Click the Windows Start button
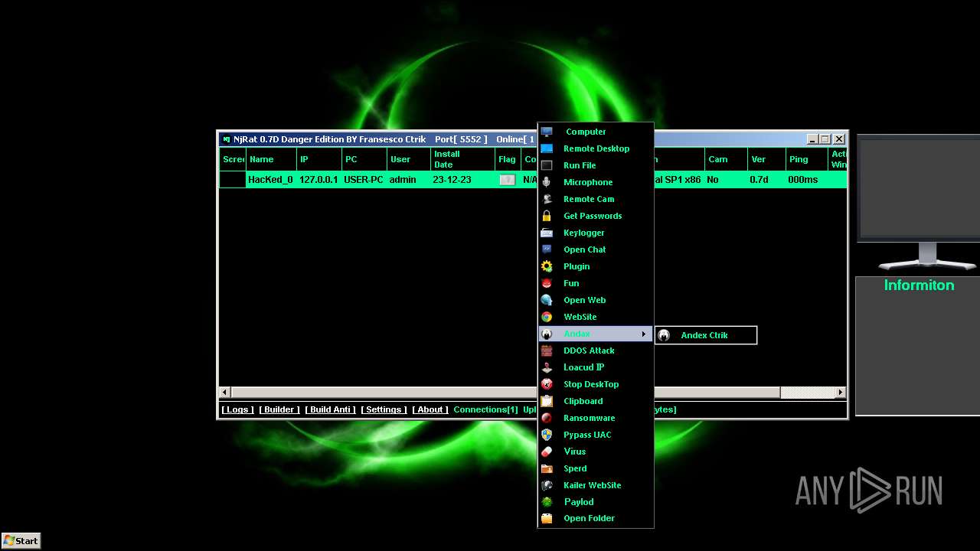Image resolution: width=980 pixels, height=551 pixels. coord(21,540)
